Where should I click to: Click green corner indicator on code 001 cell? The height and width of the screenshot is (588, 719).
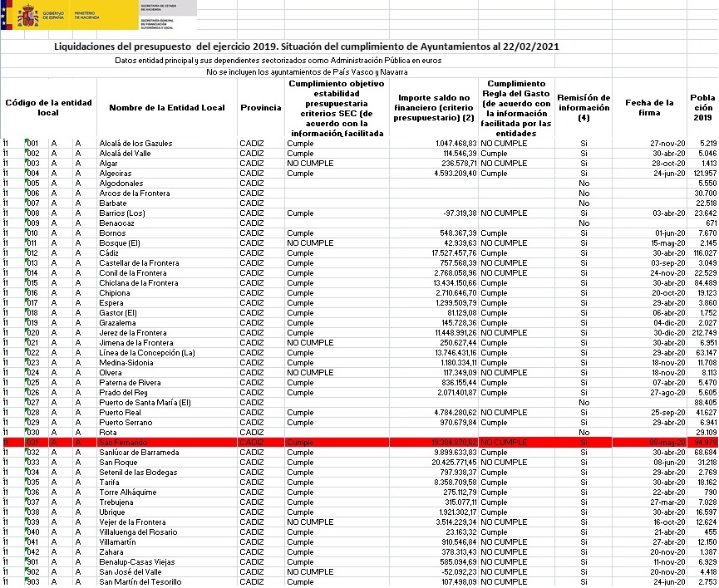27,141
